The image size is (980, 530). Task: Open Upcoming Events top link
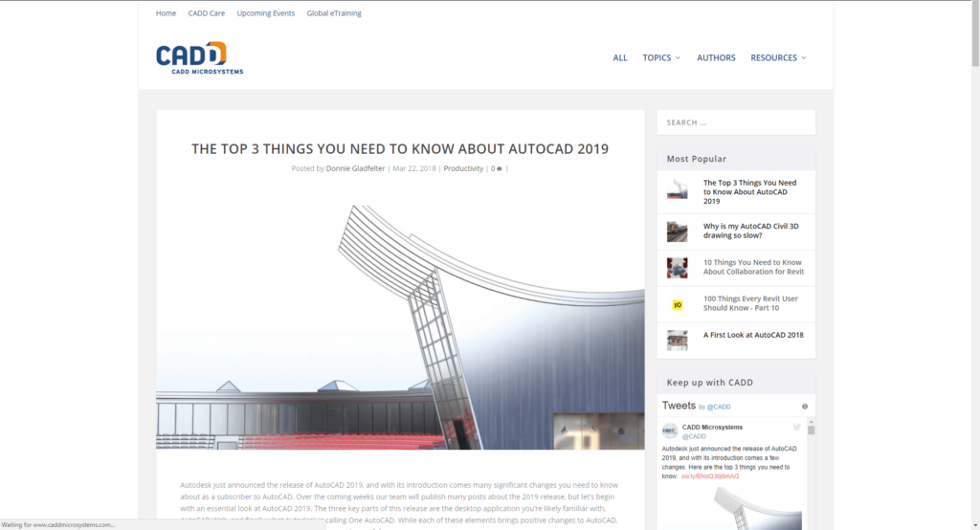click(266, 13)
